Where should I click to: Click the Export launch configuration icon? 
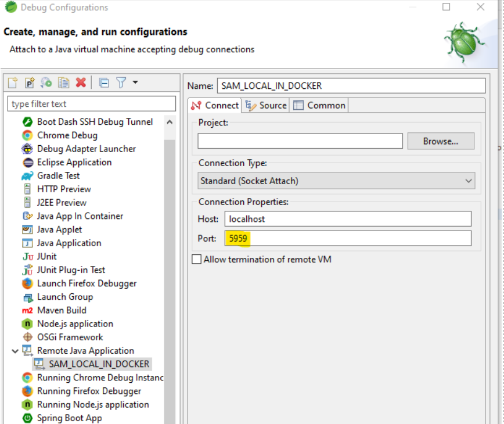point(46,82)
